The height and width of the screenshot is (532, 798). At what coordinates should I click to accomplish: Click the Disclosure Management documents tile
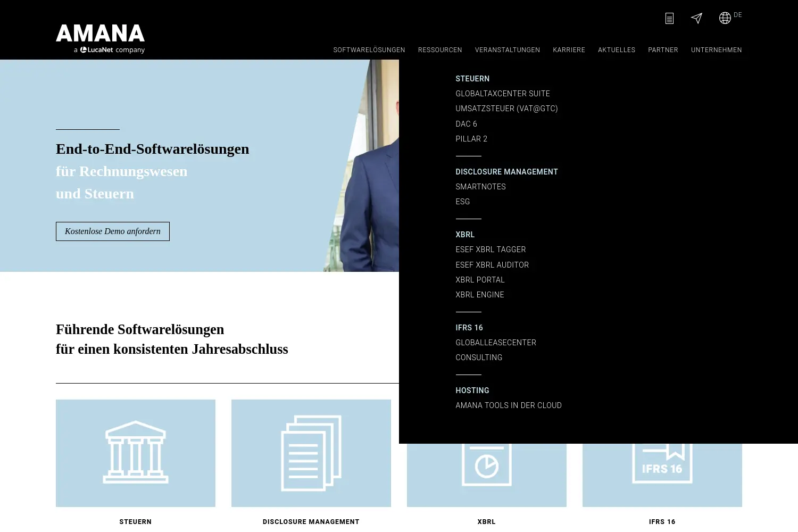(x=311, y=453)
